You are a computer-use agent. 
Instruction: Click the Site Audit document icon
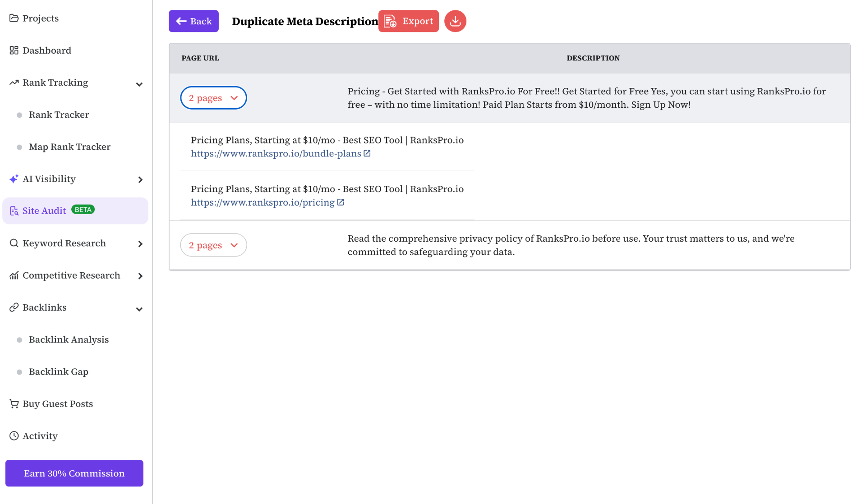14,211
